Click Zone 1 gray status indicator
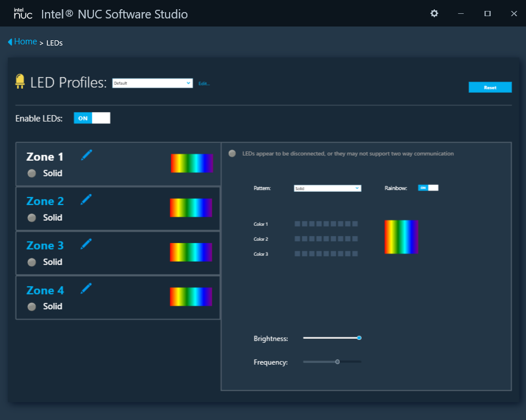Viewport: 526px width, 420px height. pos(32,173)
